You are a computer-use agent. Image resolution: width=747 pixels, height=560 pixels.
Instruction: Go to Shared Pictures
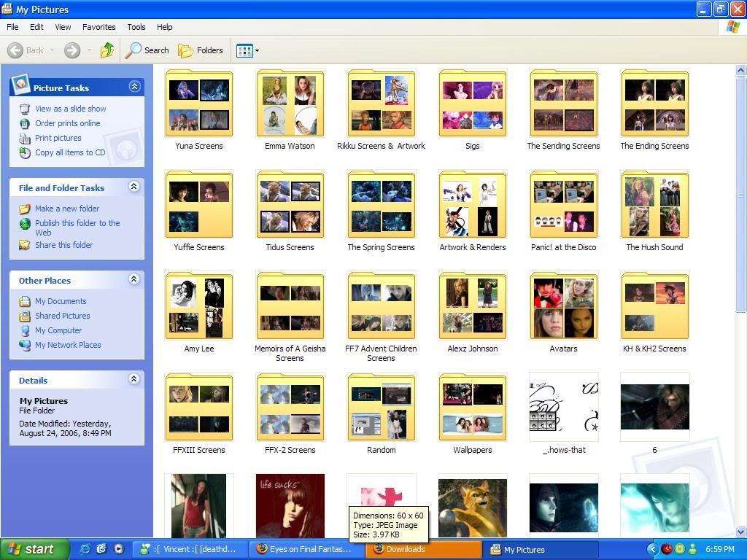tap(63, 316)
